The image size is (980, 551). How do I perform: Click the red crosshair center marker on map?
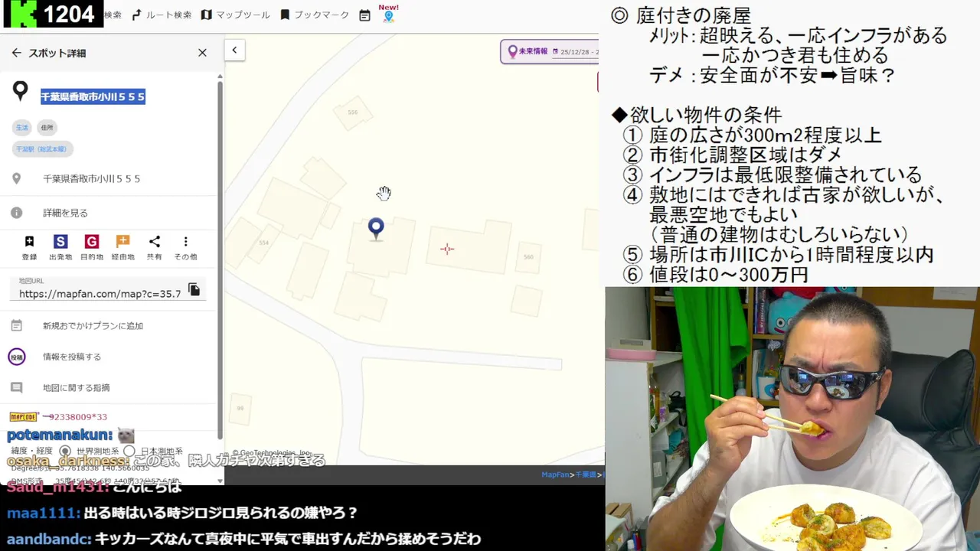click(x=447, y=249)
